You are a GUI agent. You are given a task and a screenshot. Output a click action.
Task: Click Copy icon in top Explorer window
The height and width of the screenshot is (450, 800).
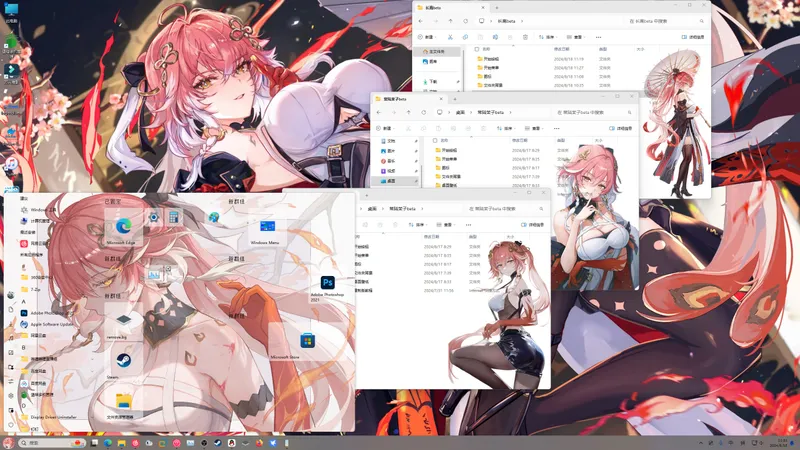point(465,37)
